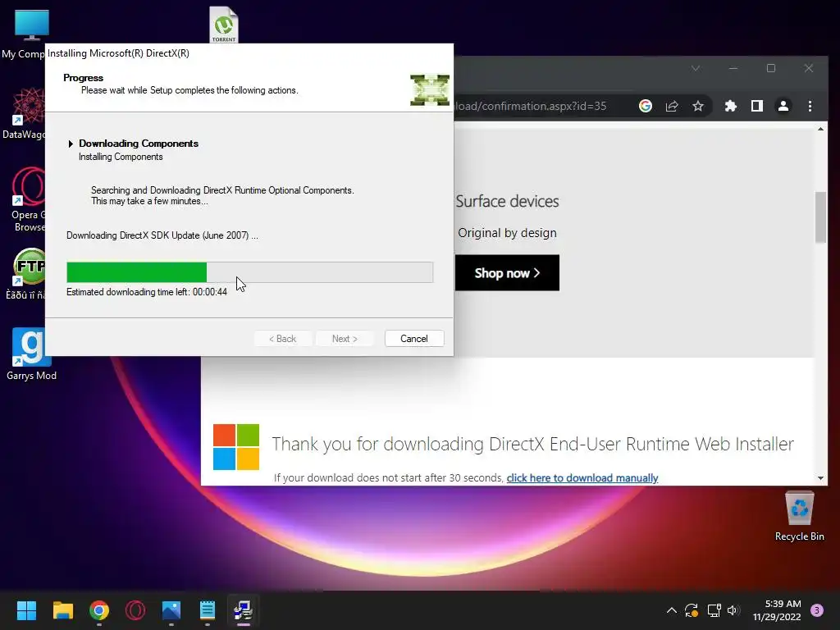Click the Microsoft logo on the page

click(x=236, y=447)
